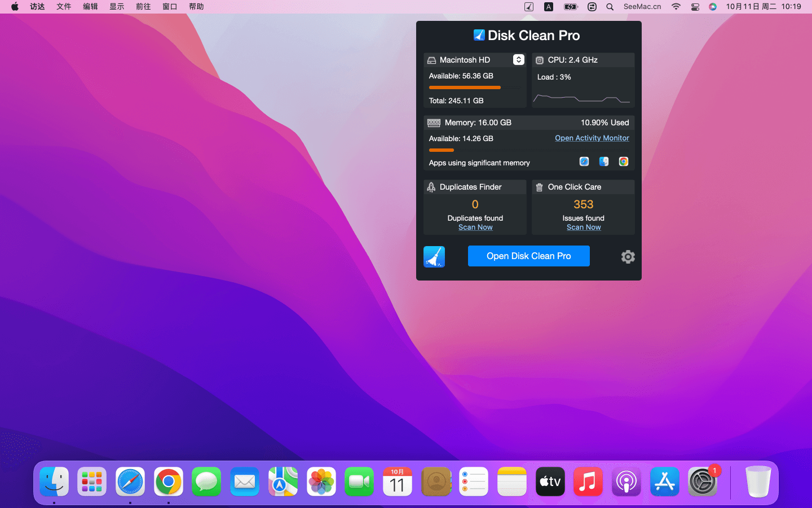The width and height of the screenshot is (812, 508).
Task: Click the Duplicates Finder rocket icon
Action: (x=431, y=187)
